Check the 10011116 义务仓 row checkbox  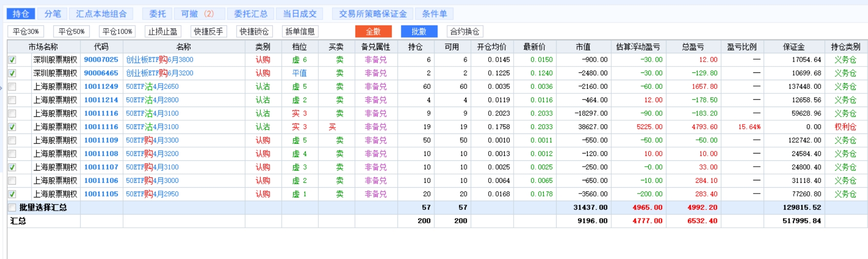tap(12, 113)
